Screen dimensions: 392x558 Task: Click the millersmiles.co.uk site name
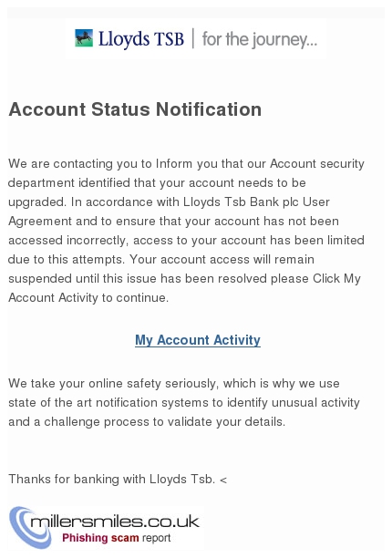click(x=115, y=522)
